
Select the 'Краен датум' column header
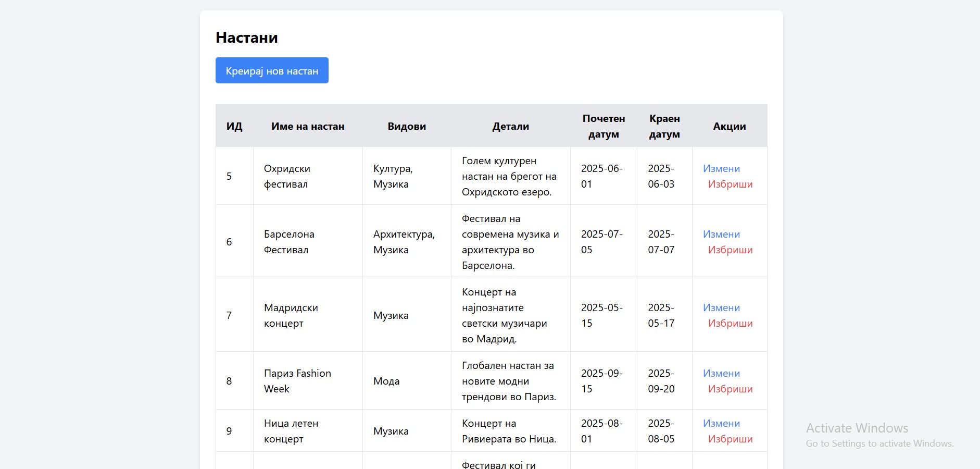pyautogui.click(x=664, y=126)
